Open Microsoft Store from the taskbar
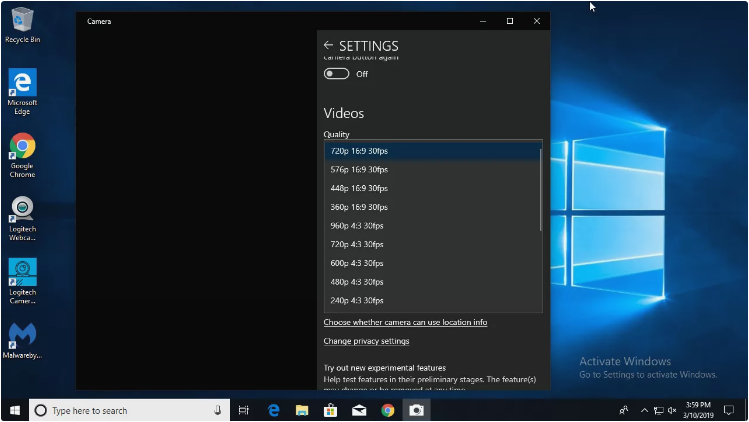The width and height of the screenshot is (749, 422). click(331, 410)
